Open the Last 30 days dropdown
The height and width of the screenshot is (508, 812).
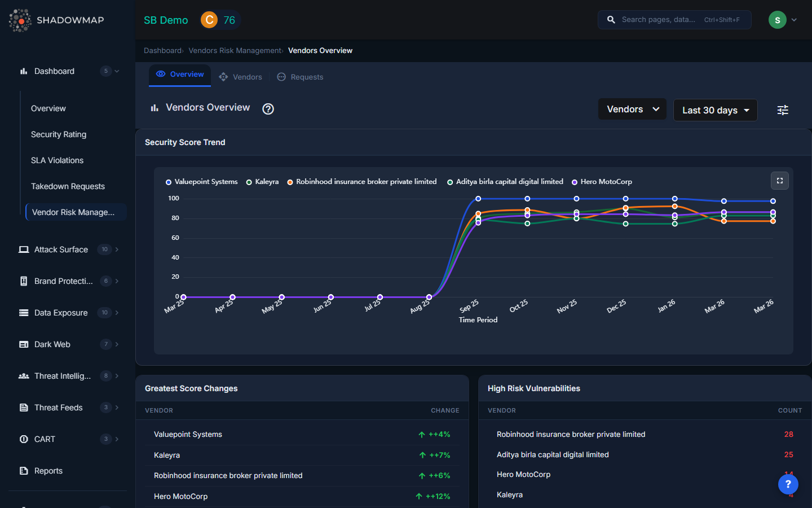715,111
